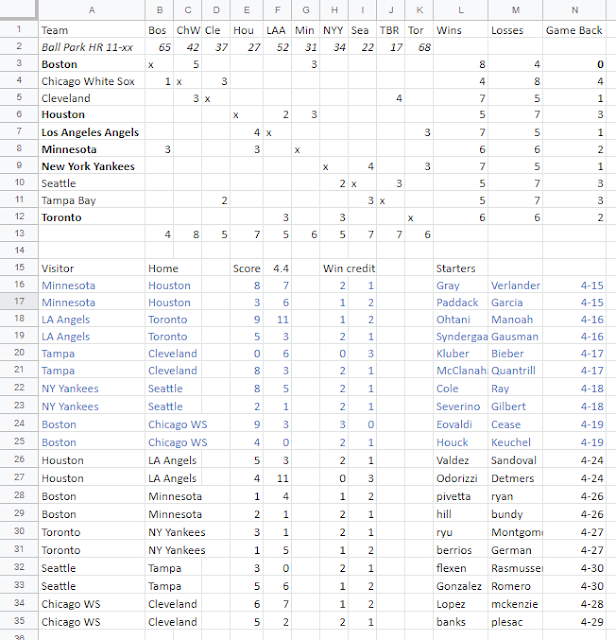Click the 'Cleveland' team cell in row 5
Image resolution: width=616 pixels, height=640 pixels.
point(92,98)
